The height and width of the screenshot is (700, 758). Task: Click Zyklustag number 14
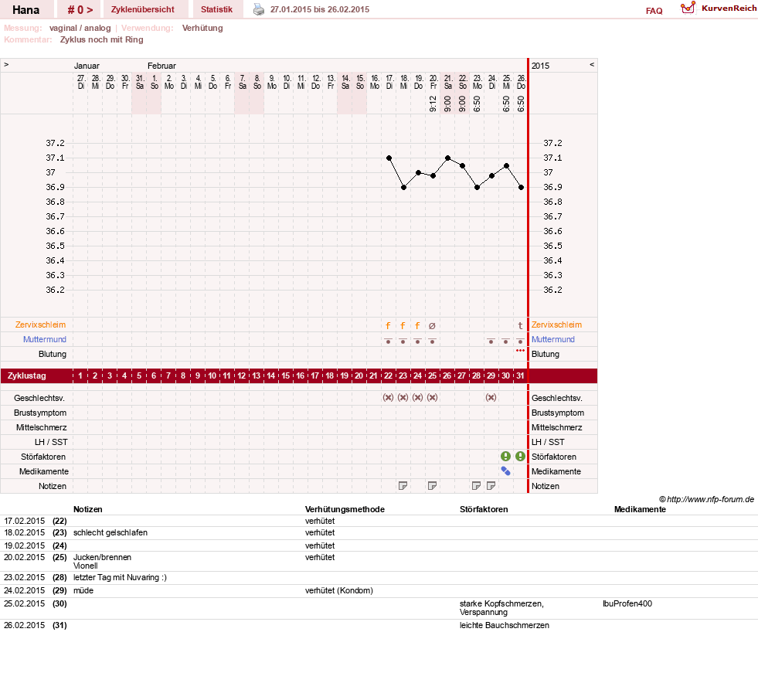[270, 375]
